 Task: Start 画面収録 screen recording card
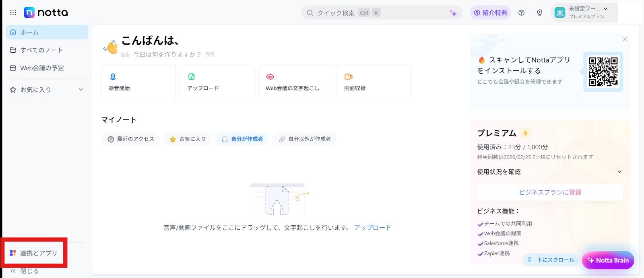coord(374,82)
